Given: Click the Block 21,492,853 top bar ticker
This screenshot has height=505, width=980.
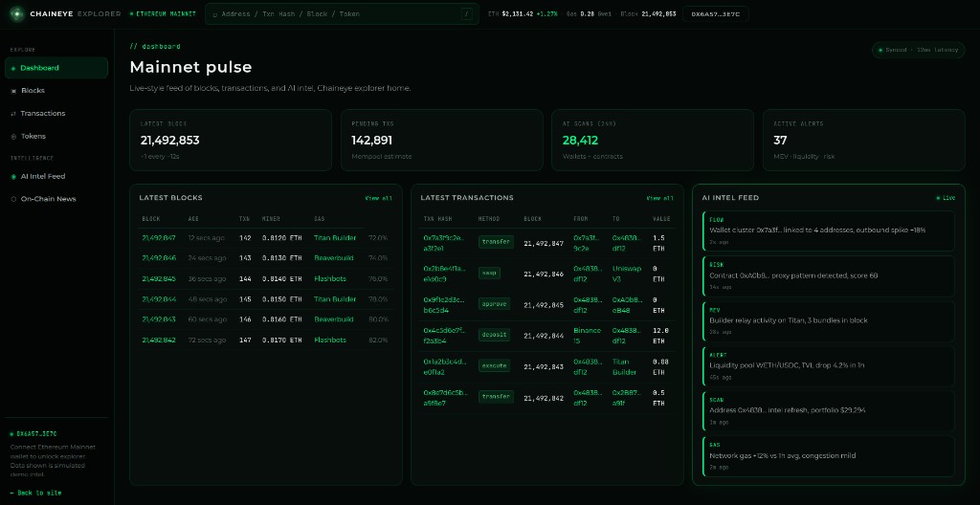Looking at the screenshot, I should [648, 13].
